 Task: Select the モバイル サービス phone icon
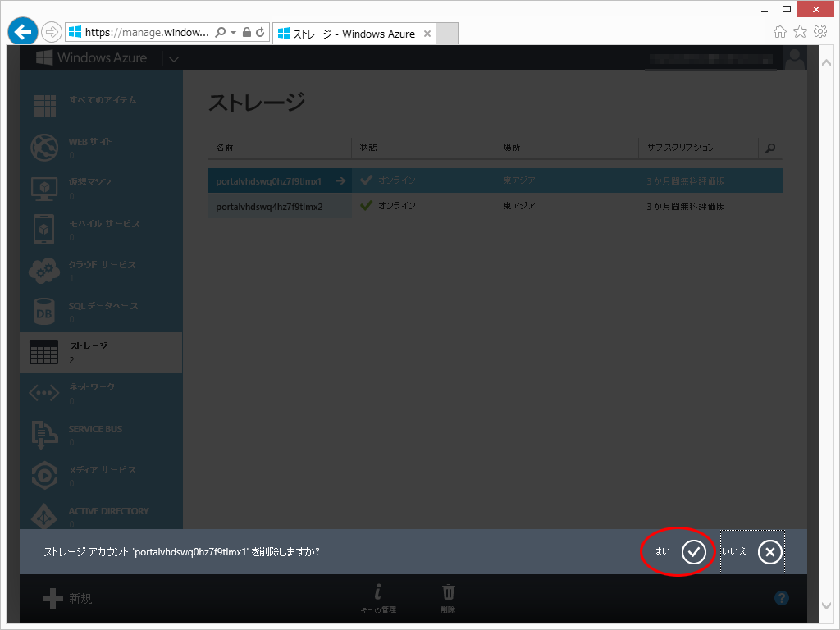coord(44,230)
